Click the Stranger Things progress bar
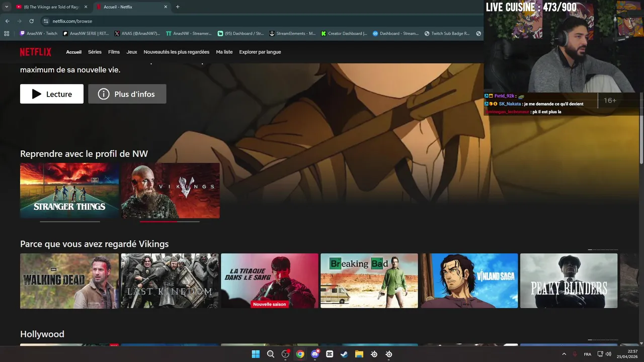Image resolution: width=644 pixels, height=362 pixels. tap(70, 221)
